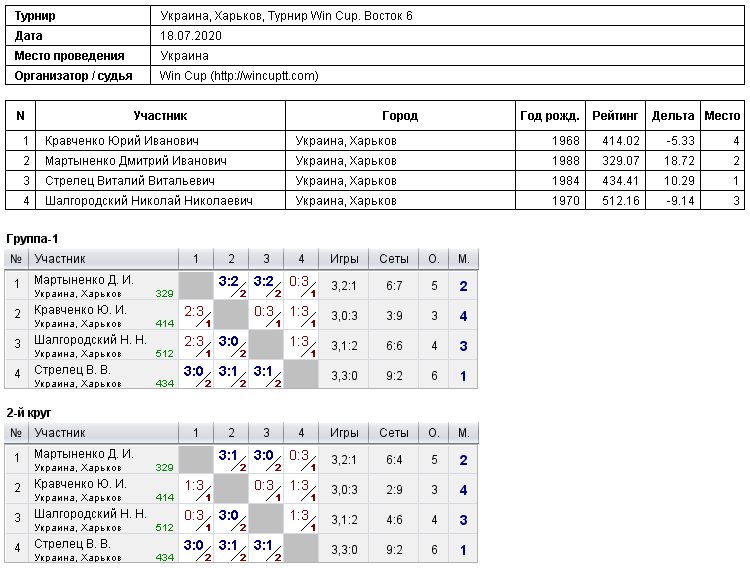Click the 'Рейтинг' column header
The height and width of the screenshot is (568, 750).
click(x=615, y=116)
